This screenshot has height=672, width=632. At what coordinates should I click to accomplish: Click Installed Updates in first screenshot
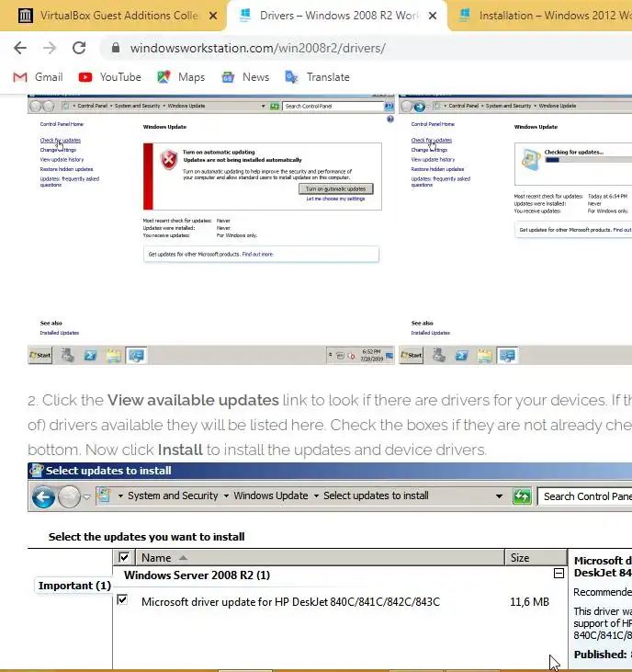[x=60, y=333]
